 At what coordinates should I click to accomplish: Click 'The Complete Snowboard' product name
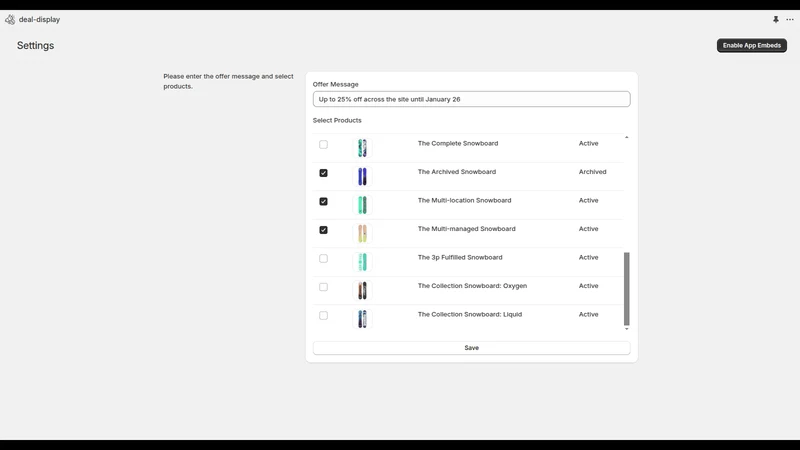458,143
